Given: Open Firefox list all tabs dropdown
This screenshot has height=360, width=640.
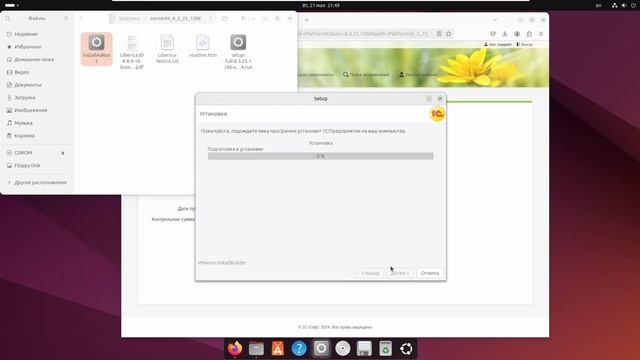Looking at the screenshot, I should pyautogui.click(x=495, y=20).
